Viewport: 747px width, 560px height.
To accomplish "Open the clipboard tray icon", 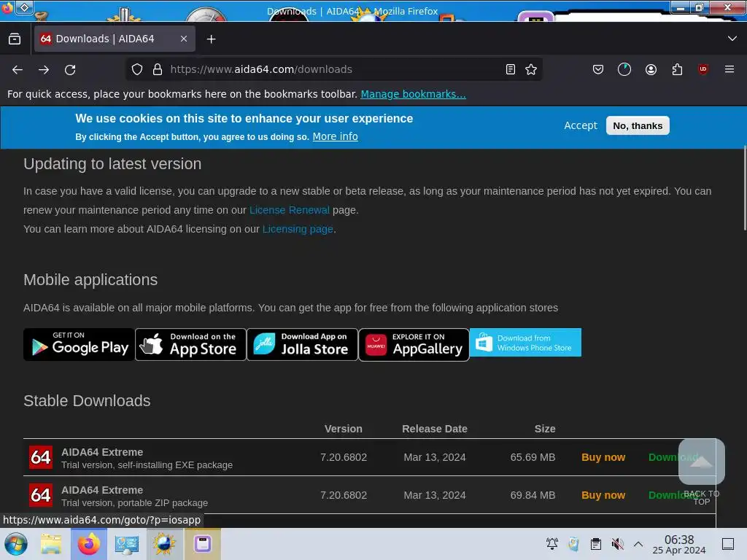I will pos(595,544).
